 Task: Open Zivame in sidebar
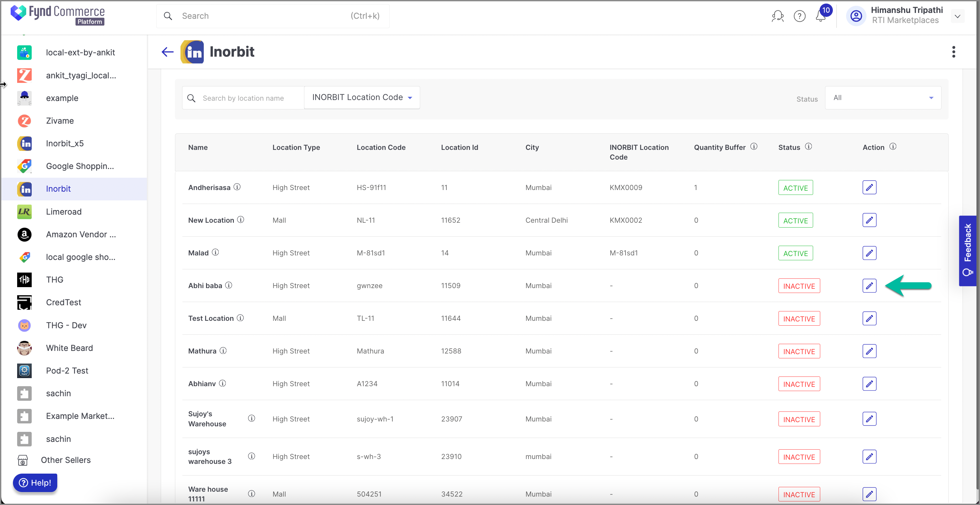[x=74, y=121]
